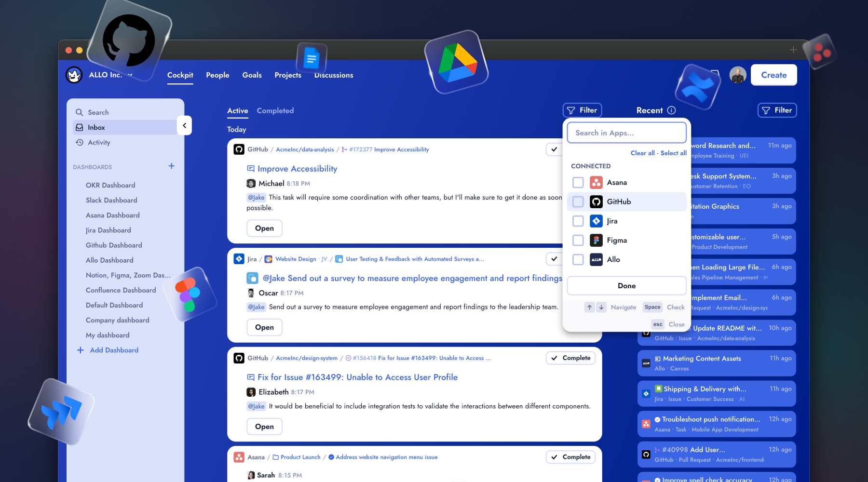Mark the Asana navigation issue Complete
Viewport: 868px width, 482px height.
click(570, 457)
